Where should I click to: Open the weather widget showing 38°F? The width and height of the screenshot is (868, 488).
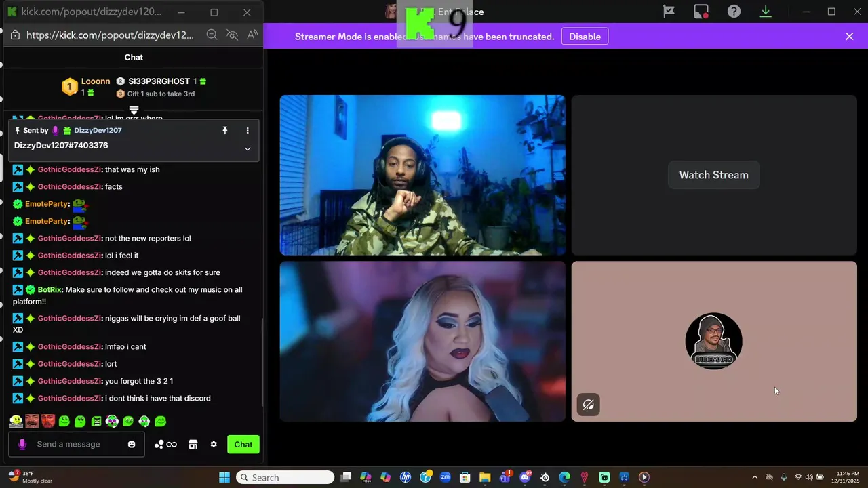[31, 477]
